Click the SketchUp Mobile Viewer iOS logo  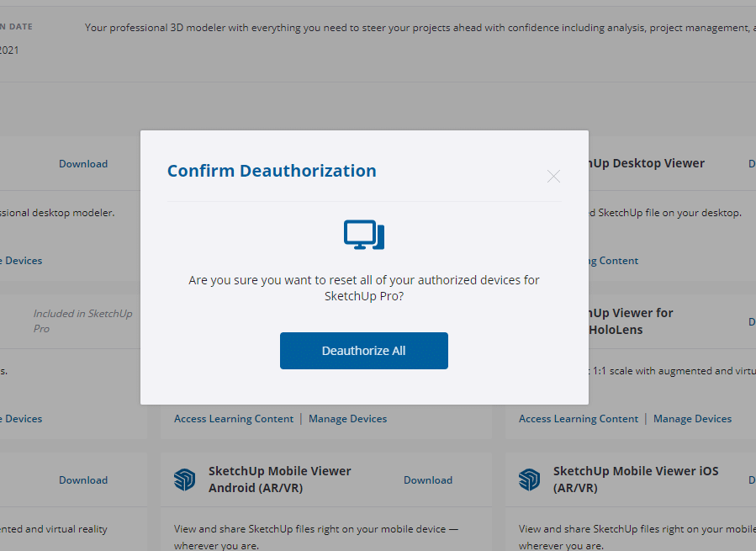[530, 480]
